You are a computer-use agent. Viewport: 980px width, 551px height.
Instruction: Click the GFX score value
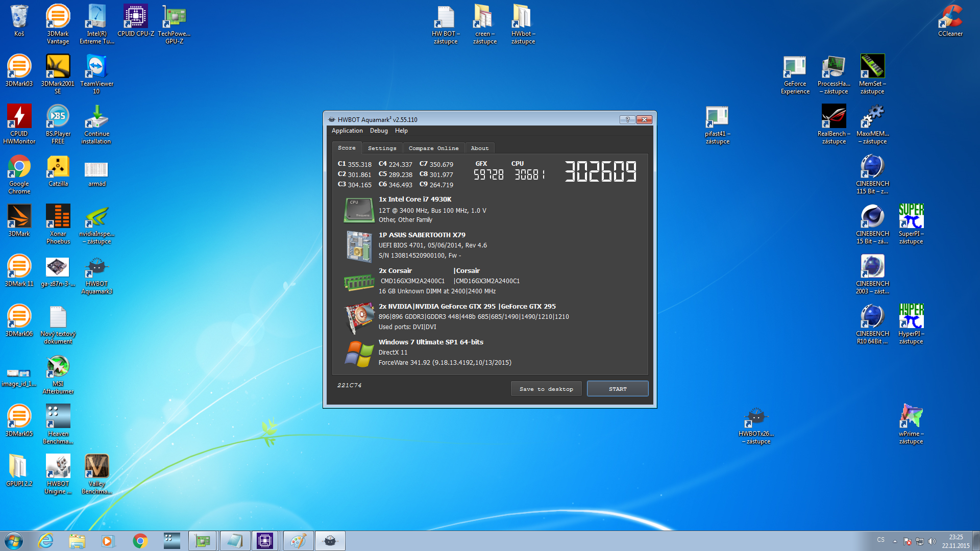point(488,175)
